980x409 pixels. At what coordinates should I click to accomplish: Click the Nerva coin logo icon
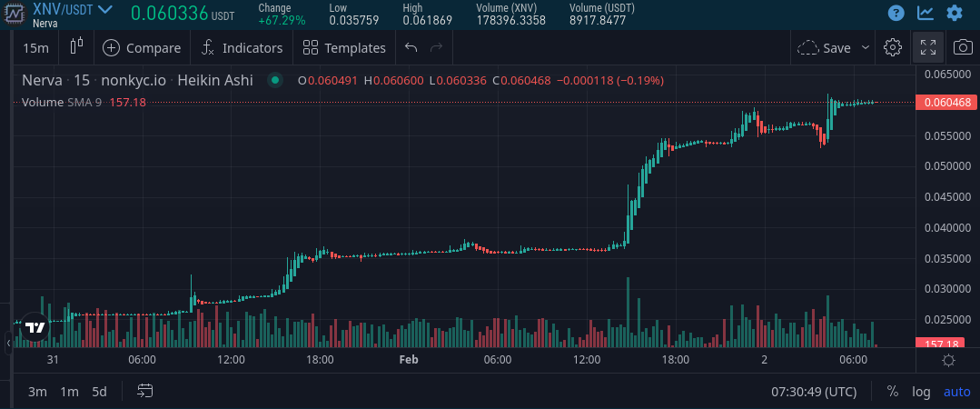pos(14,15)
